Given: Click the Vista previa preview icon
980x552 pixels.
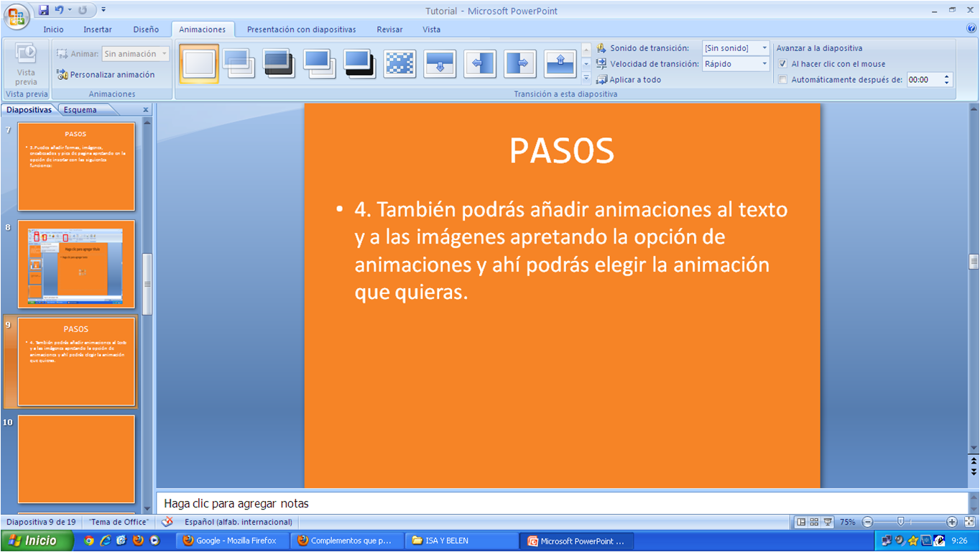Looking at the screenshot, I should (x=26, y=55).
